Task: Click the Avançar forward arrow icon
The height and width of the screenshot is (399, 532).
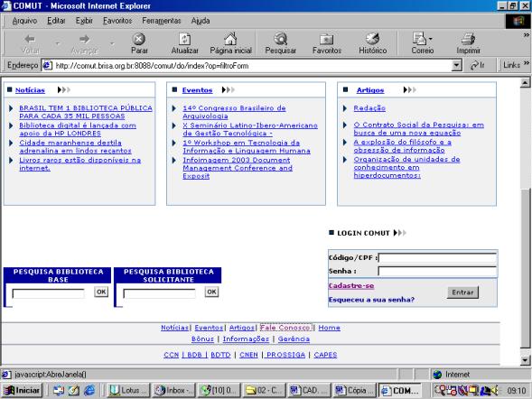Action: click(x=84, y=40)
